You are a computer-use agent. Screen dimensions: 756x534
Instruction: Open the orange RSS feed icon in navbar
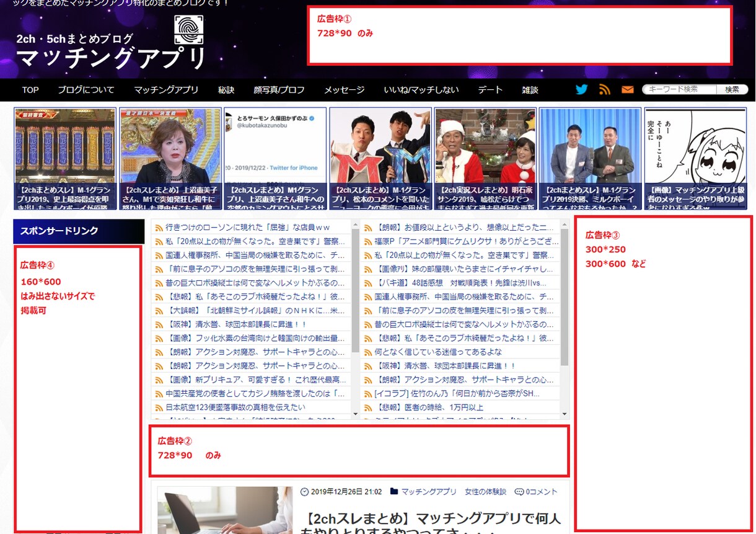pyautogui.click(x=605, y=89)
